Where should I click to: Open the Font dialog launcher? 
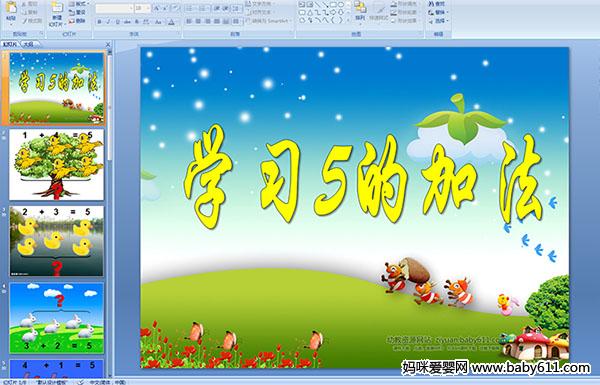[179, 34]
